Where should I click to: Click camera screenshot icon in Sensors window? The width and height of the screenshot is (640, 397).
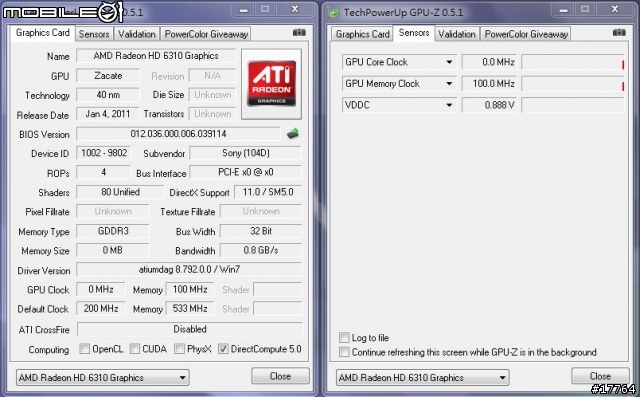[x=619, y=32]
